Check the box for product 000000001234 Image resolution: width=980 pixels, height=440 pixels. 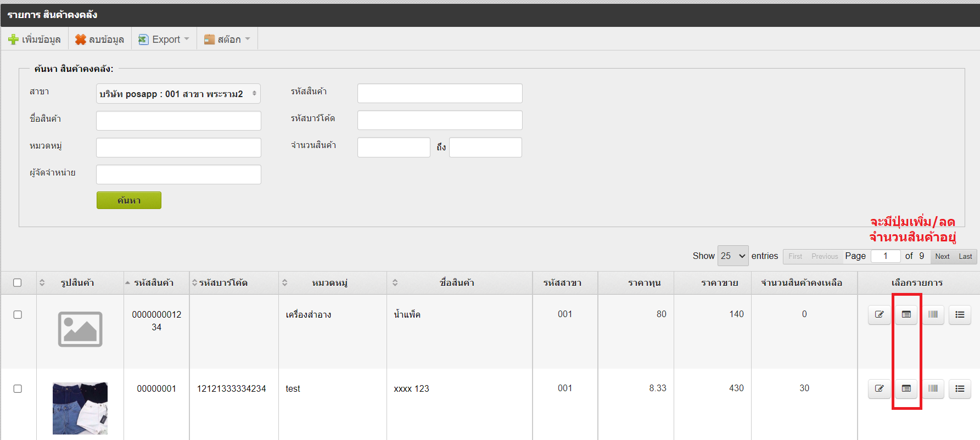pyautogui.click(x=18, y=314)
